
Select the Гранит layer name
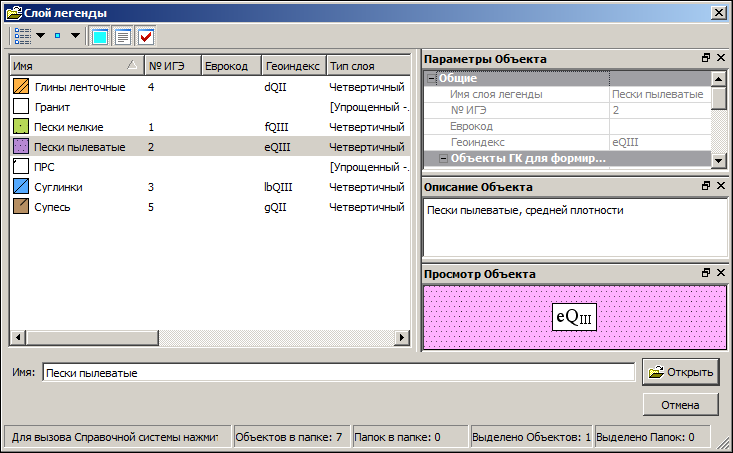[x=52, y=107]
